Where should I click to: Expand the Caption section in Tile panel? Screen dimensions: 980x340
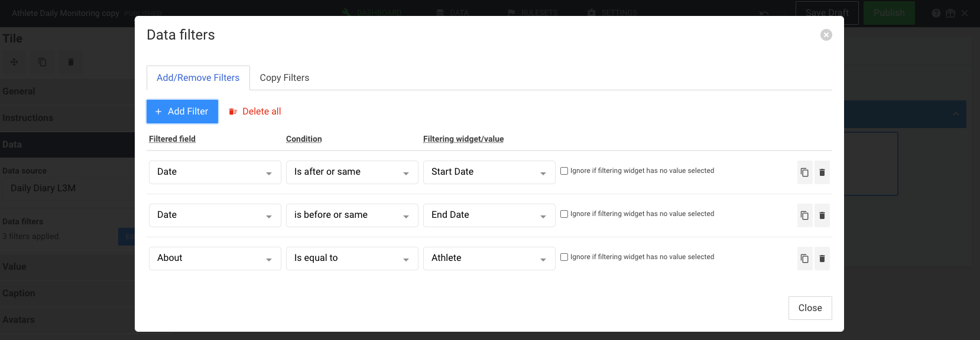(67, 293)
